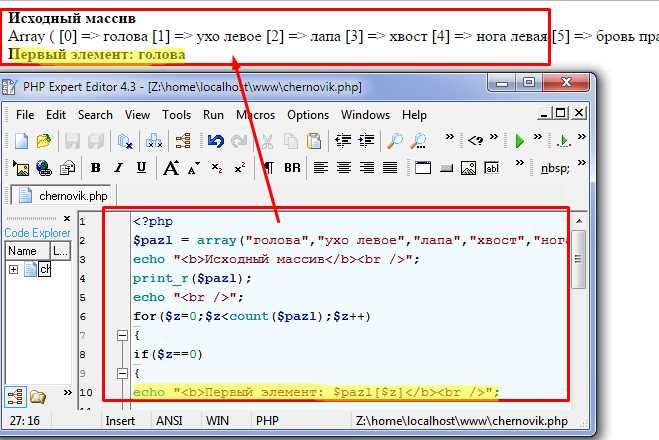
Task: Run the script with the green play icon
Action: tap(519, 141)
